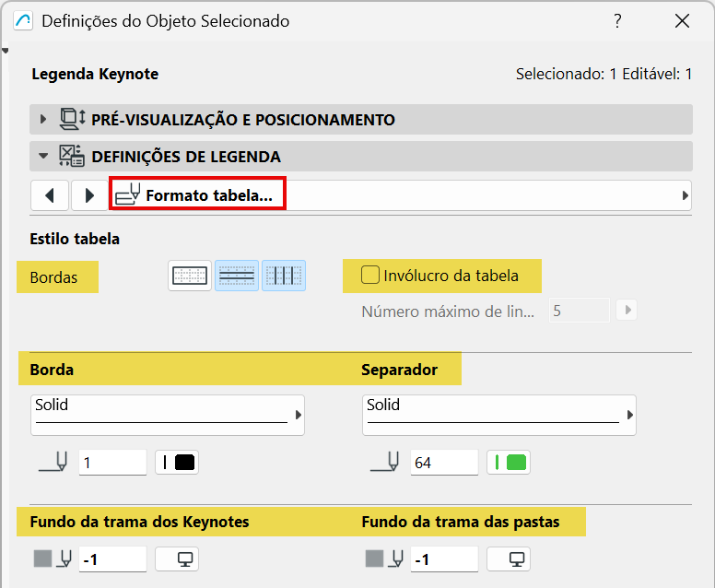Screen dimensions: 715x588
Task: Open pastas background pen window color button
Action: [x=509, y=559]
